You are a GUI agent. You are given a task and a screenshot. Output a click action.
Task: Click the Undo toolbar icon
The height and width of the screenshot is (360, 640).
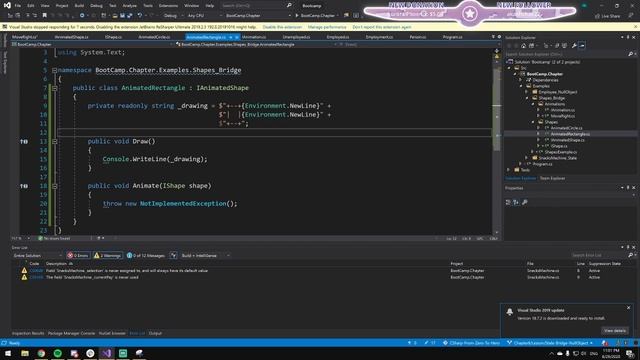(140, 16)
